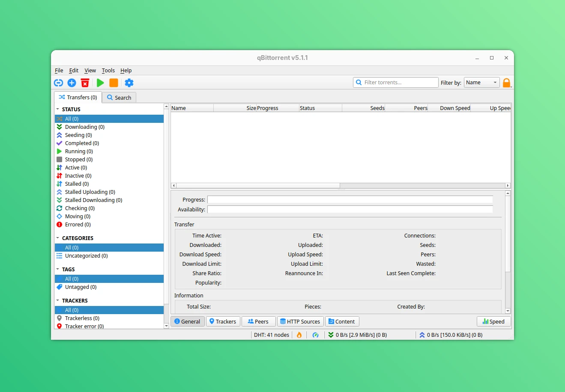Image resolution: width=565 pixels, height=392 pixels.
Task: Click the red Remove torrent icon
Action: [x=85, y=83]
